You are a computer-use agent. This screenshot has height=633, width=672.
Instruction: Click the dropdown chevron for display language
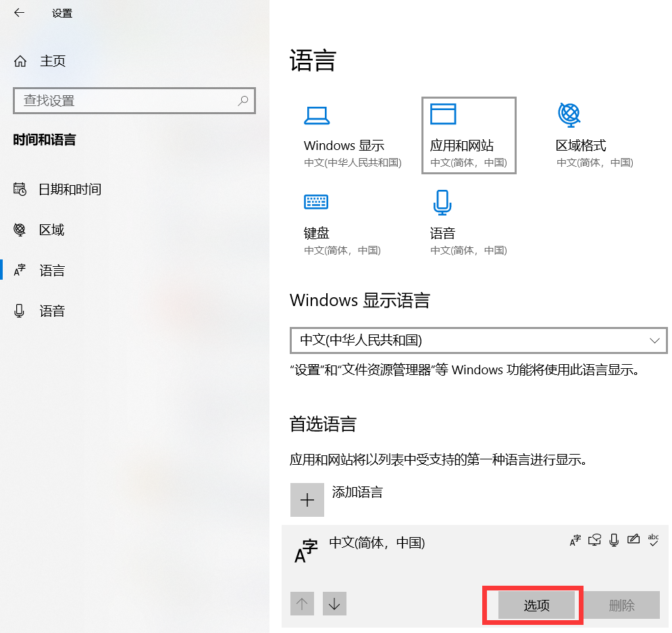(x=654, y=340)
